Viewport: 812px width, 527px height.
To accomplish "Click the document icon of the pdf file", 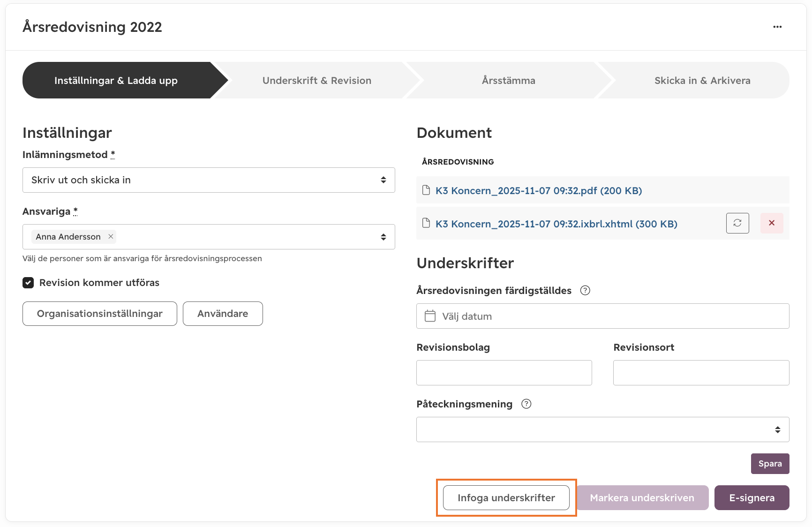I will click(x=426, y=190).
